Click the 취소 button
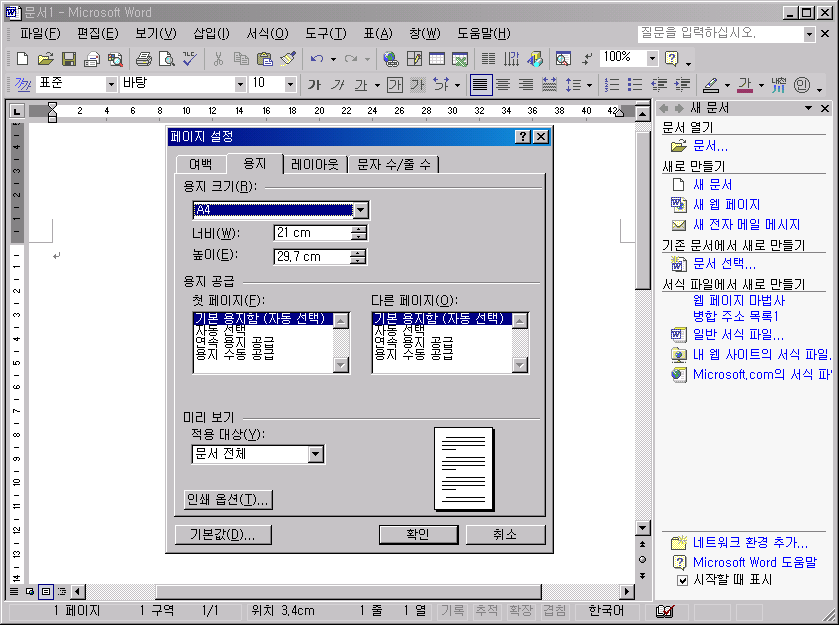This screenshot has height=625, width=839. click(505, 534)
